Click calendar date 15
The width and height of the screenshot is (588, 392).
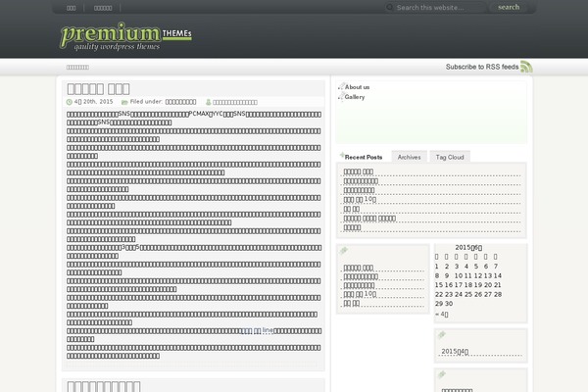(439, 285)
